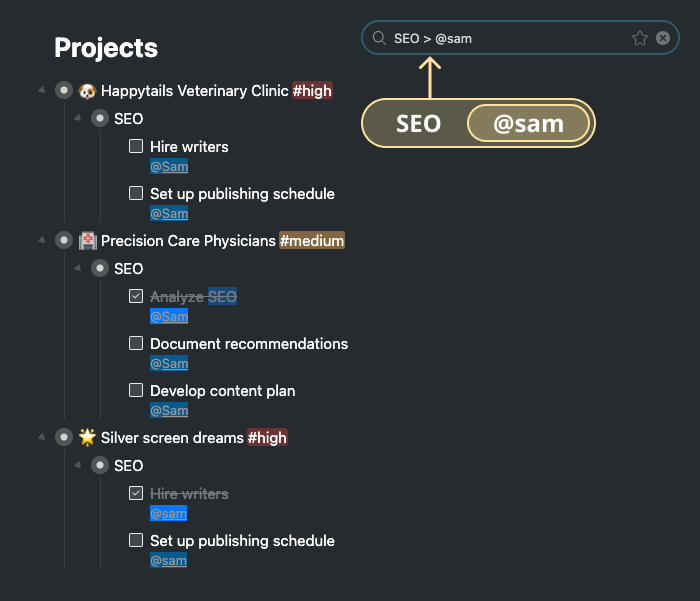
Task: Click "Hire writers" text under Happytails
Action: [x=189, y=147]
